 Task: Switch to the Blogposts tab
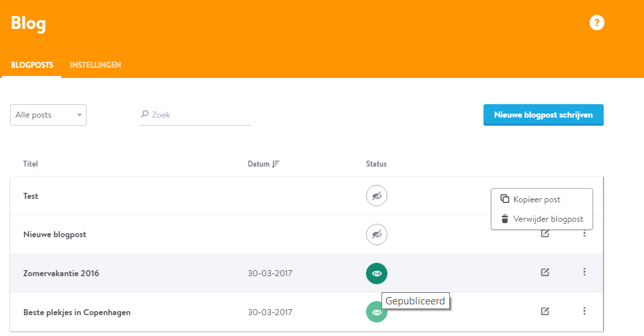(32, 65)
